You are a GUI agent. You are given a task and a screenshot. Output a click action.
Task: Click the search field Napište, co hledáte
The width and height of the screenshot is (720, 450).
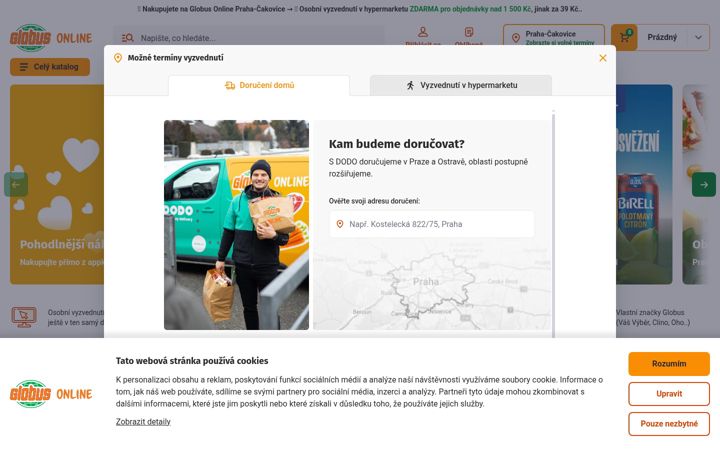pyautogui.click(x=248, y=38)
